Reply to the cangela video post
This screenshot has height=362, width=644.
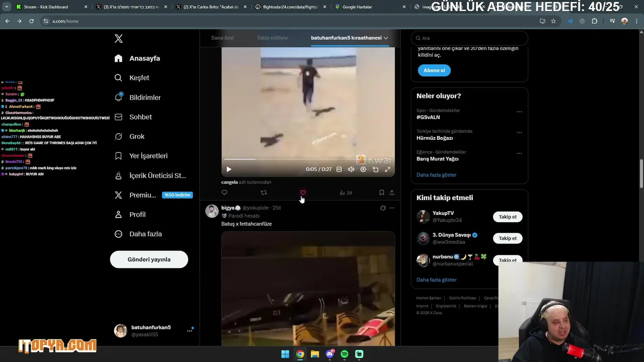(x=224, y=193)
